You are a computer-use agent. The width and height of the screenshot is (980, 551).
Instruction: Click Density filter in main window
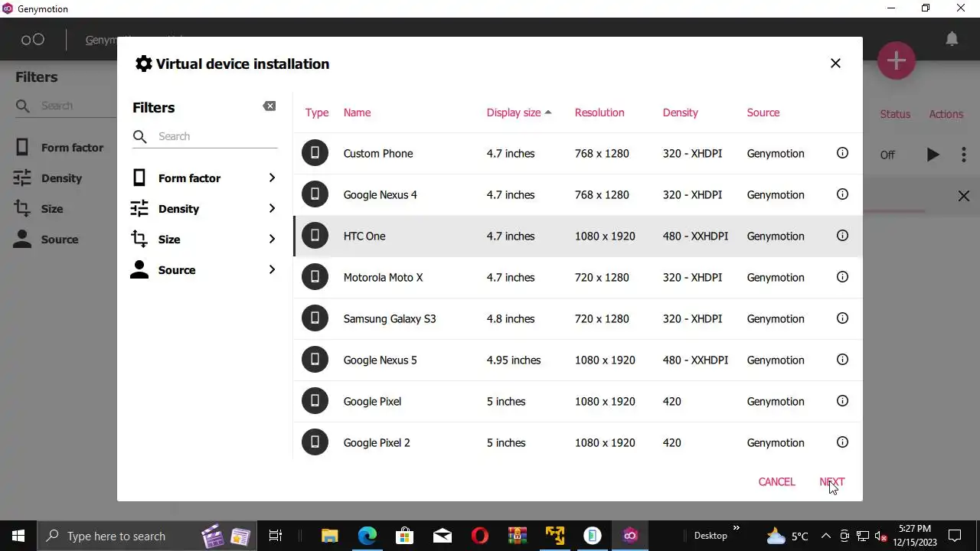click(x=48, y=178)
